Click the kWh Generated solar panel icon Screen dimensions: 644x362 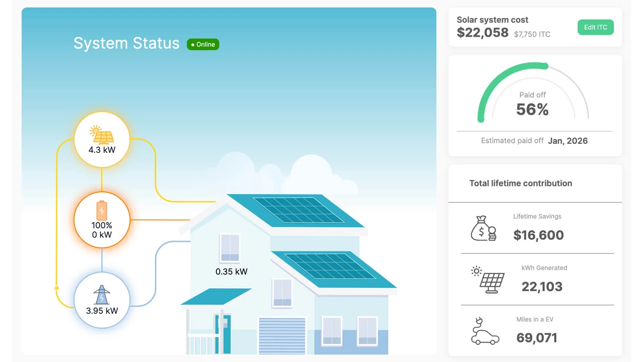pos(488,280)
